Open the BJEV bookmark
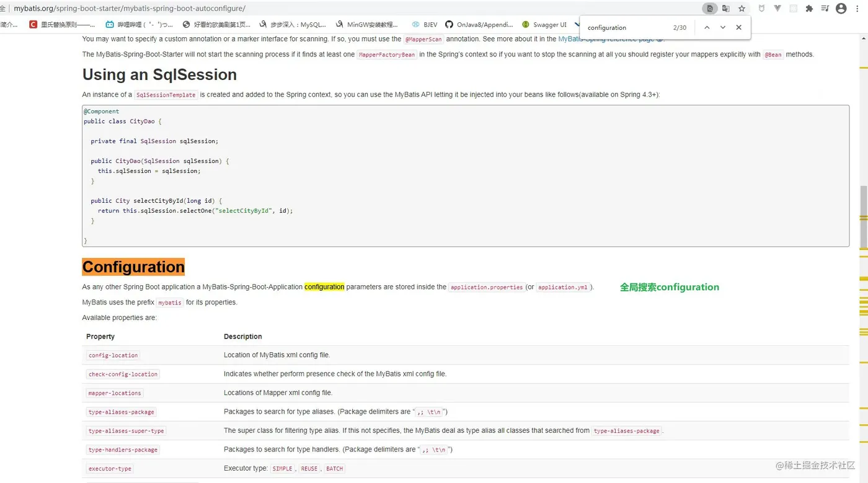The height and width of the screenshot is (483, 868). click(425, 25)
